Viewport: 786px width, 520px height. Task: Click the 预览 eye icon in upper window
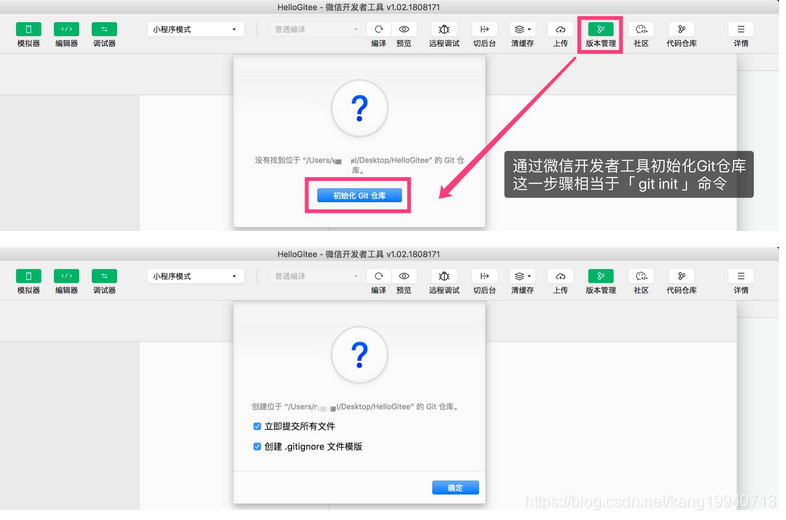click(404, 29)
